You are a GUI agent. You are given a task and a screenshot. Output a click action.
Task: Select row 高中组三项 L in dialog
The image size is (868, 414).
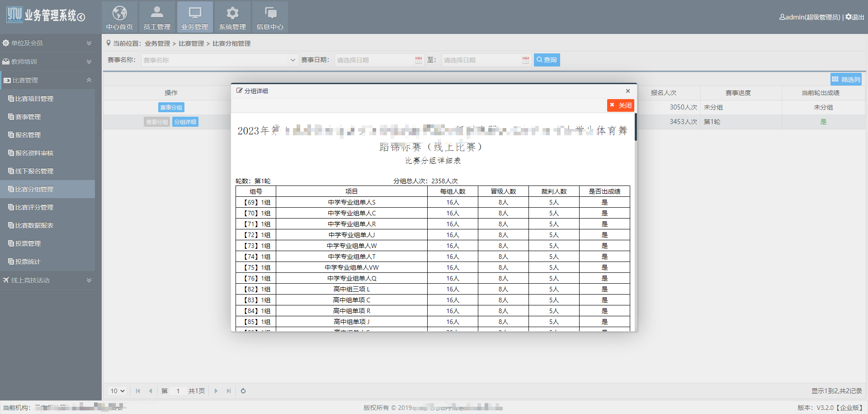coord(433,289)
